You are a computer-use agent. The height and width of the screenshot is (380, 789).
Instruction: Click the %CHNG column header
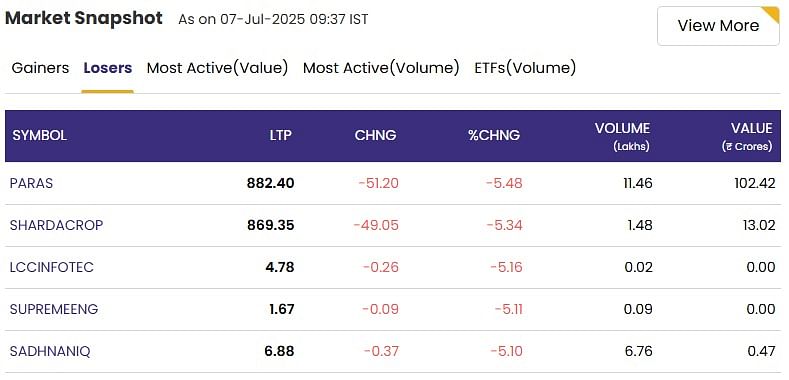pos(494,135)
